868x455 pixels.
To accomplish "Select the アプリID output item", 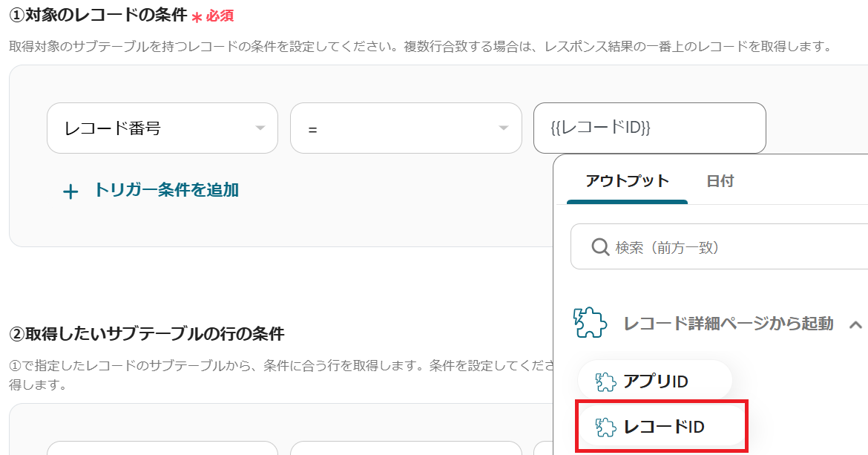I will [x=655, y=381].
